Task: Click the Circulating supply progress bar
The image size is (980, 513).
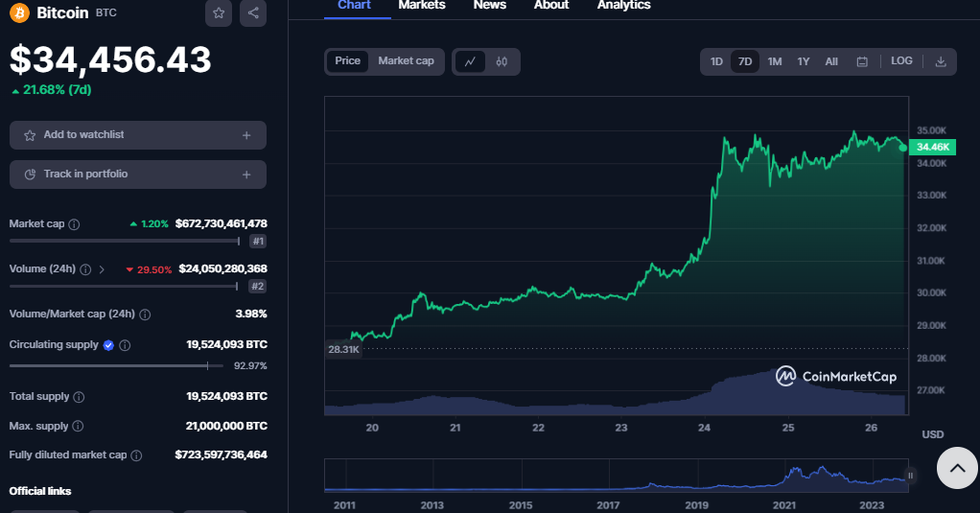Action: pos(116,366)
